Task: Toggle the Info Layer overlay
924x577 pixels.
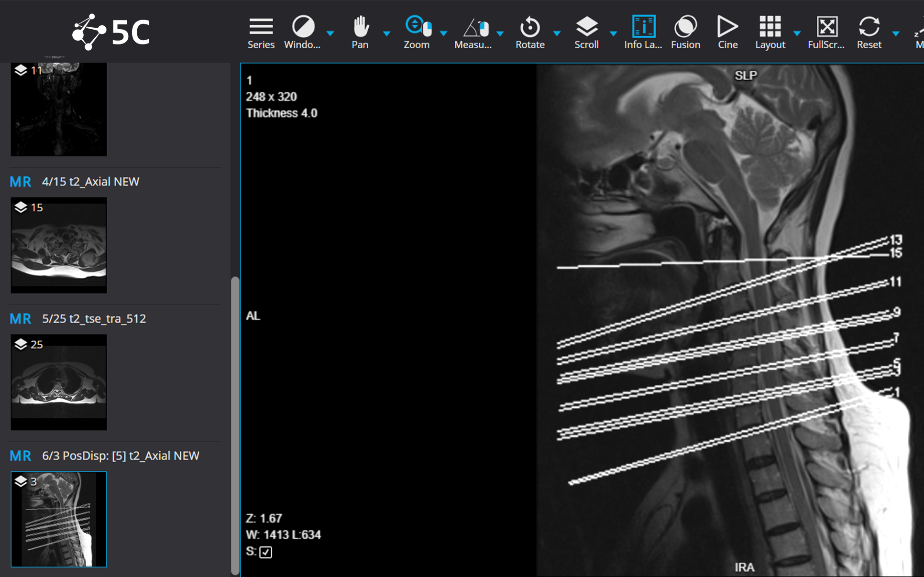Action: pyautogui.click(x=643, y=33)
